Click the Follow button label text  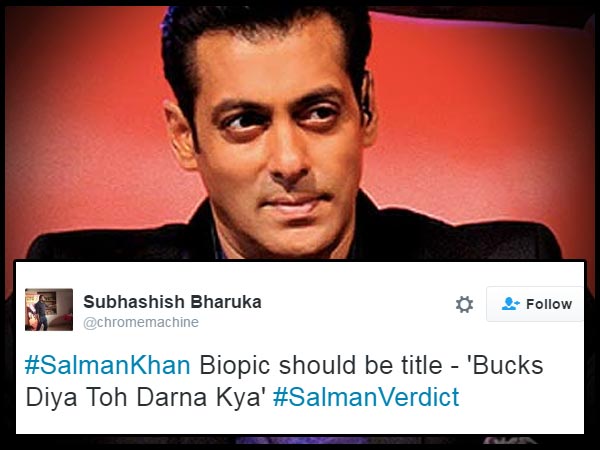(x=549, y=304)
